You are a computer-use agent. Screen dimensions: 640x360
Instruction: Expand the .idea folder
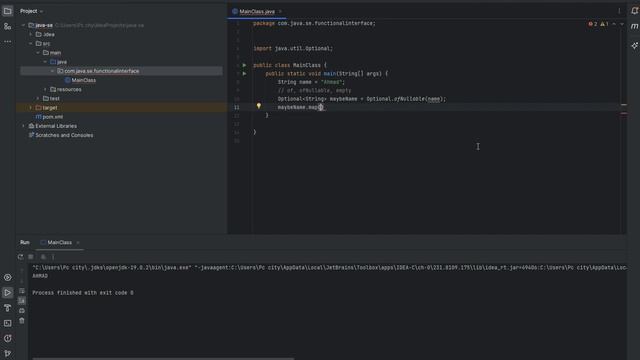tap(31, 35)
